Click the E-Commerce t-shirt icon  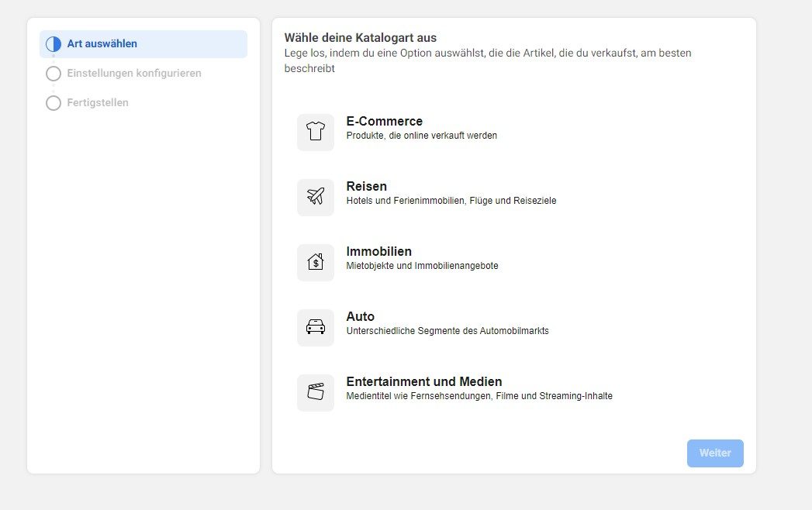[315, 132]
